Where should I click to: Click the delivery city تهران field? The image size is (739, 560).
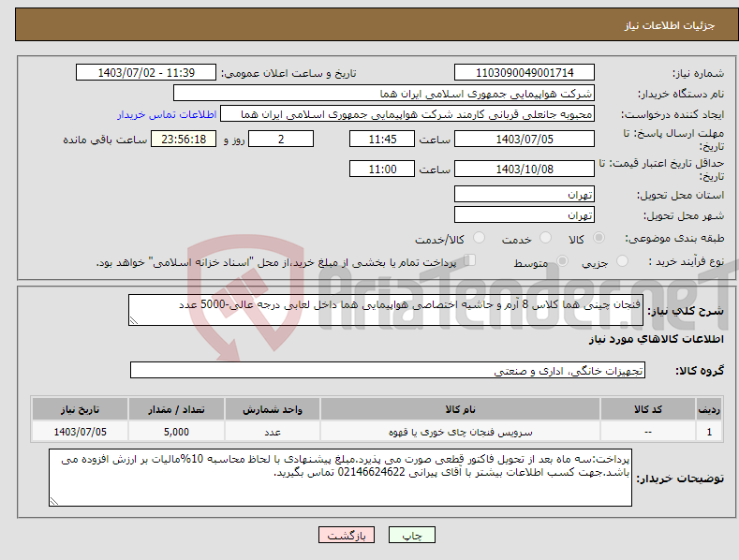pos(525,215)
